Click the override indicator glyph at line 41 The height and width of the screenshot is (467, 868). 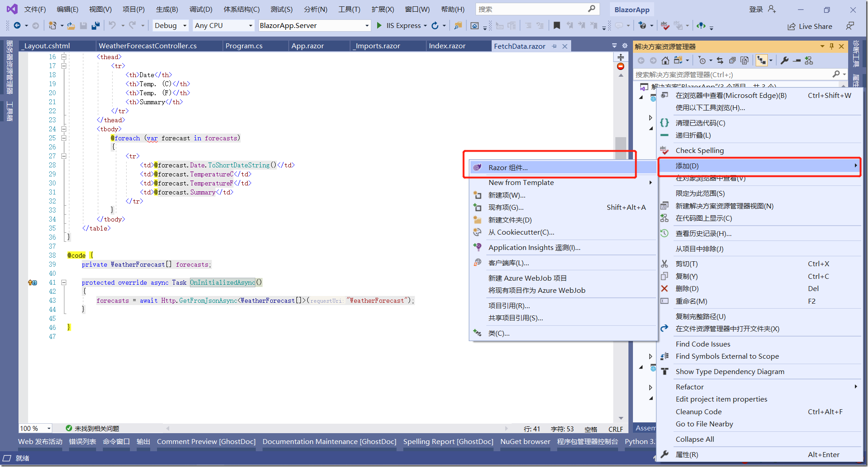[32, 282]
